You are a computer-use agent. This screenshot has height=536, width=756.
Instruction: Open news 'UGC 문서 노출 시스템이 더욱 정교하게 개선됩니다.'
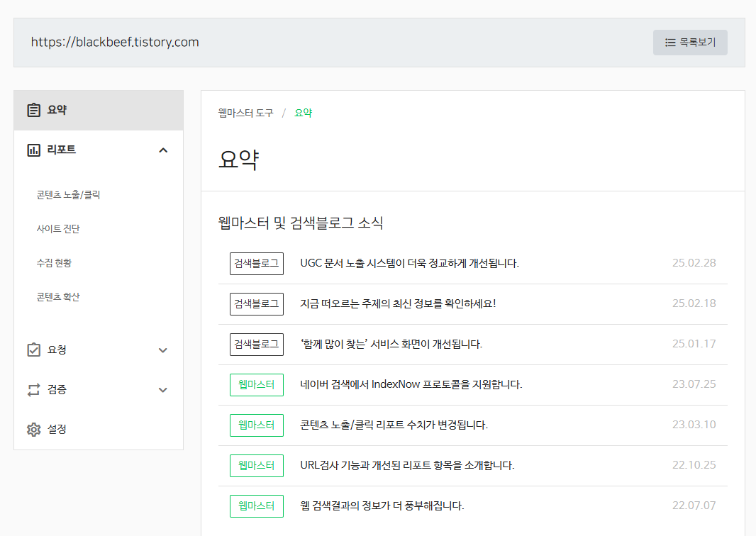409,263
